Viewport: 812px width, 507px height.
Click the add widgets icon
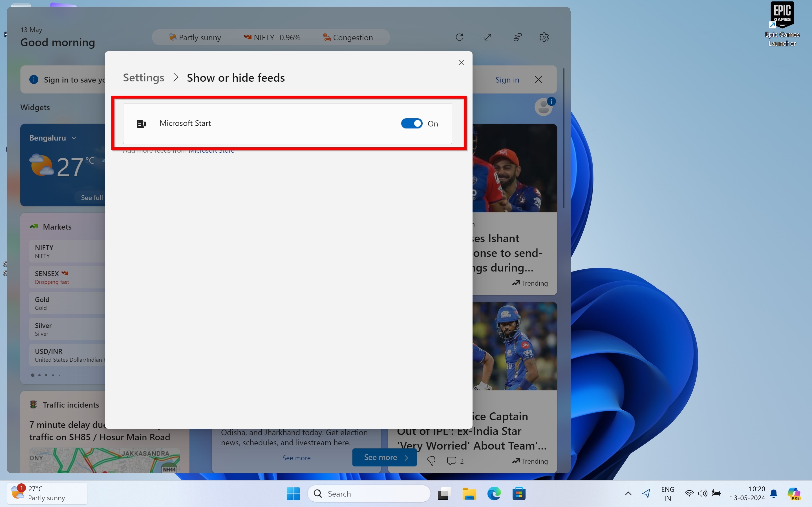tap(517, 37)
